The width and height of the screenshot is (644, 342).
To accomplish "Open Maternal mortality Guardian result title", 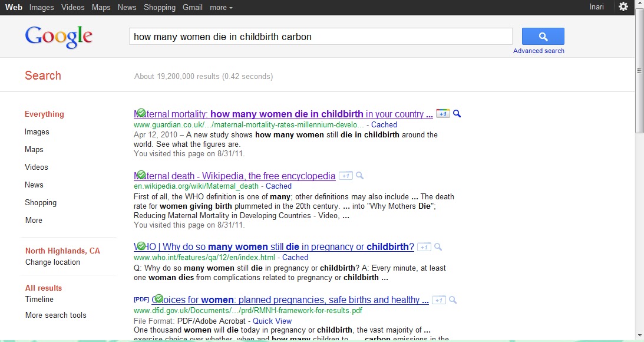I will pos(283,114).
